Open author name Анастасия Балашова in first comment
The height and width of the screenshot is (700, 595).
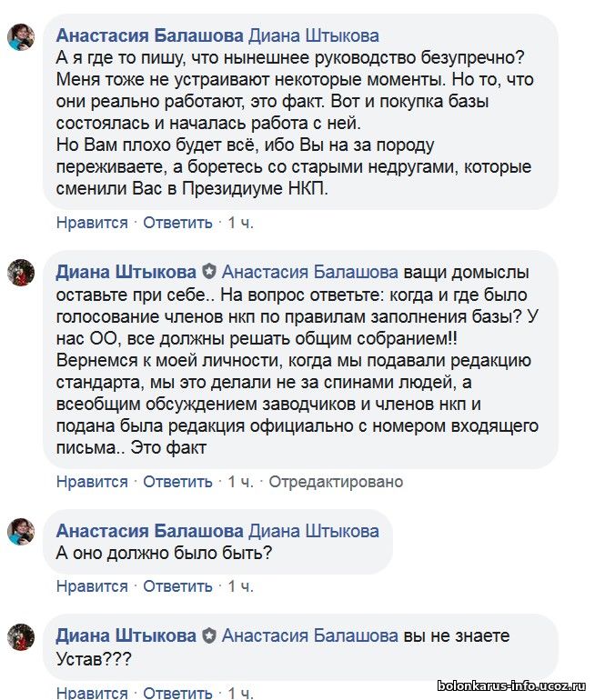[x=149, y=35]
